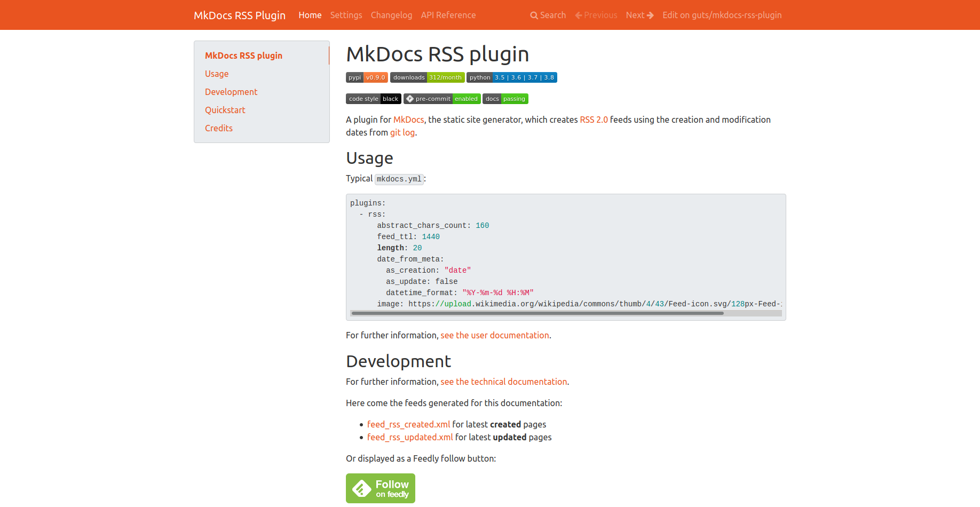Open the API Reference nav item
Viewport: 980px width, 507px height.
pos(448,15)
